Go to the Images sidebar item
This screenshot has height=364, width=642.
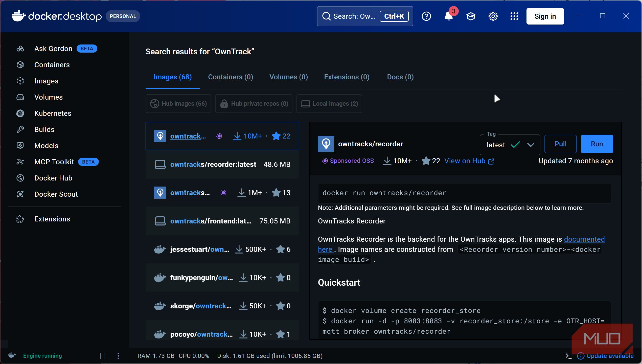(x=46, y=81)
